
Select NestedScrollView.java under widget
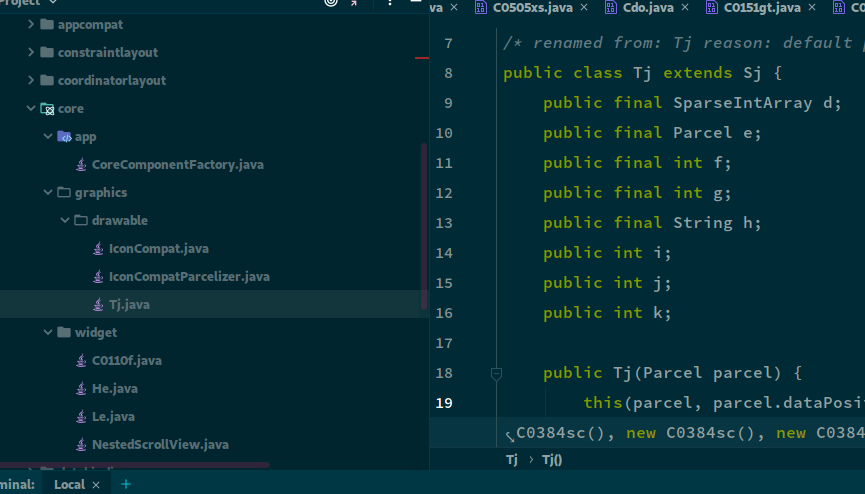tap(160, 444)
